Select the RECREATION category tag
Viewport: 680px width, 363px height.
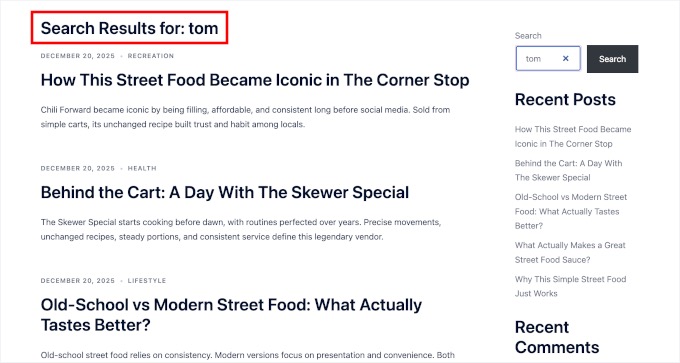[x=150, y=56]
